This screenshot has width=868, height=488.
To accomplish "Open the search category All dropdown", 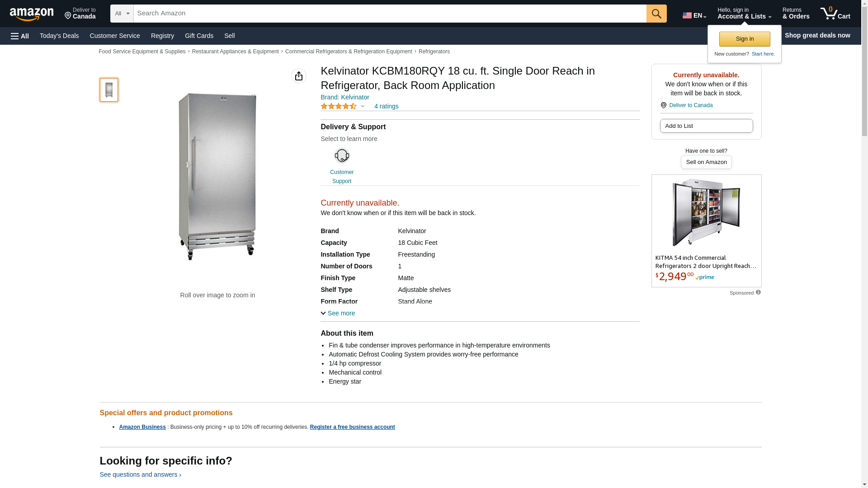I will click(x=122, y=14).
